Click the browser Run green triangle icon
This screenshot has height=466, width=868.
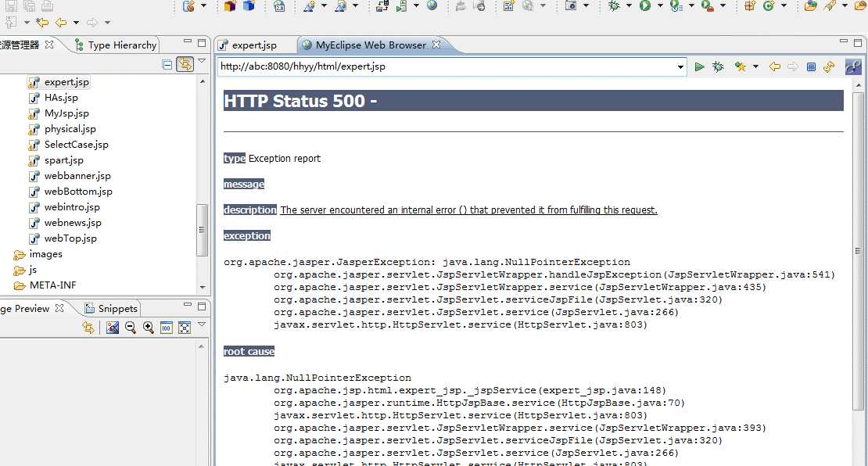[x=700, y=67]
